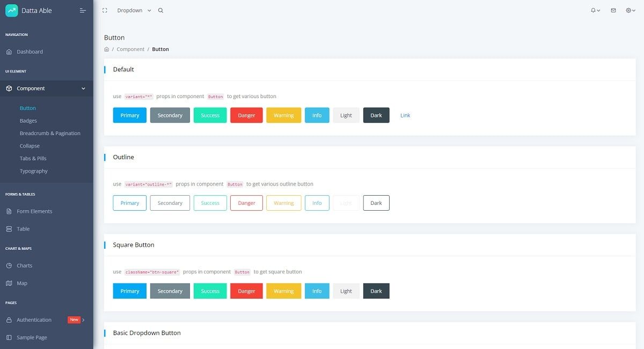Image resolution: width=644 pixels, height=349 pixels.
Task: Click the Primary button in Default section
Action: pos(129,115)
